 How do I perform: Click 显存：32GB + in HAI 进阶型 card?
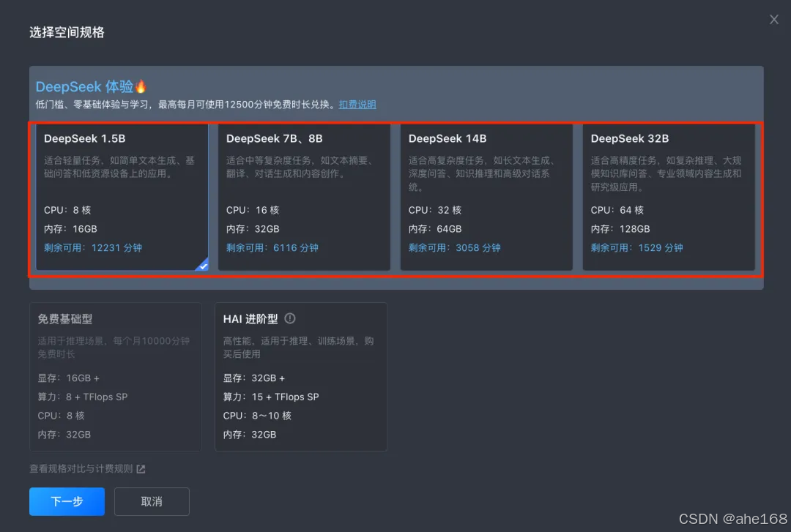[253, 378]
